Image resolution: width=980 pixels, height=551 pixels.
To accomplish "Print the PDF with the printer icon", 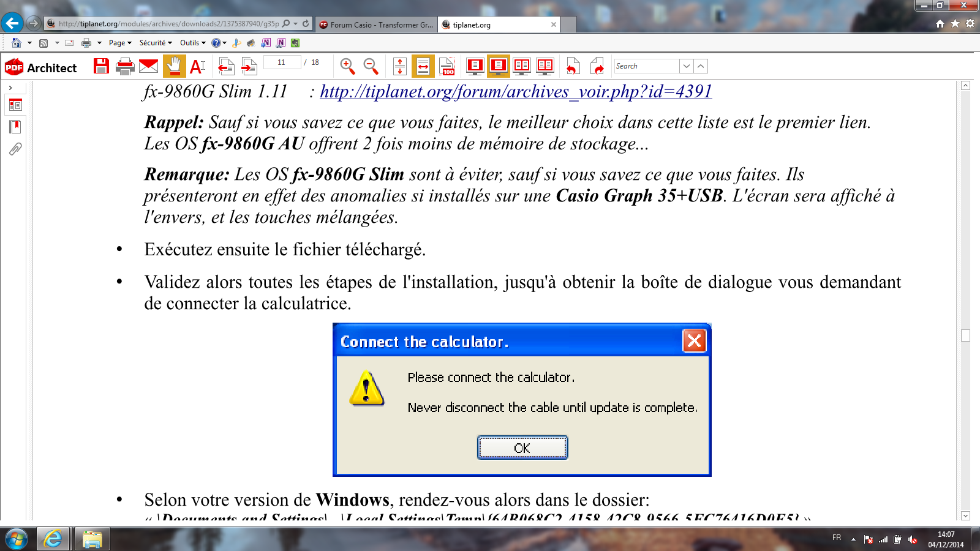I will coord(125,66).
